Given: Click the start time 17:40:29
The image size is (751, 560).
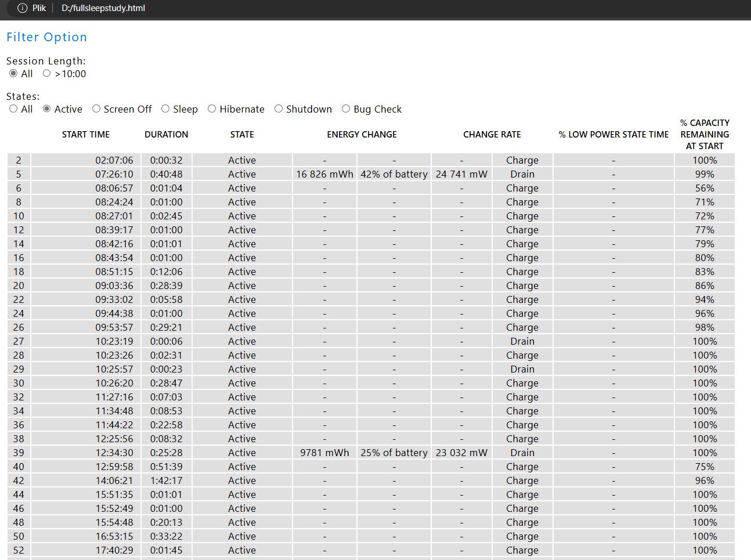Looking at the screenshot, I should pos(114,550).
